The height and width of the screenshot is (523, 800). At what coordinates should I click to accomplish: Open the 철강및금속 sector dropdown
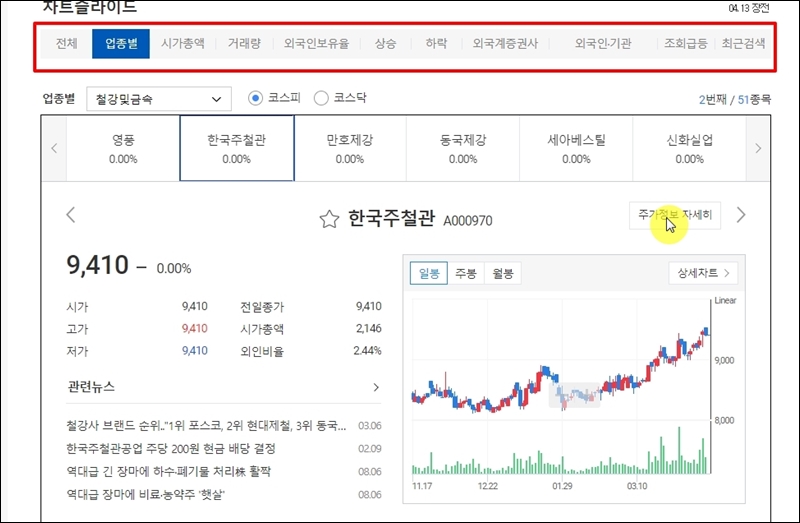point(159,99)
